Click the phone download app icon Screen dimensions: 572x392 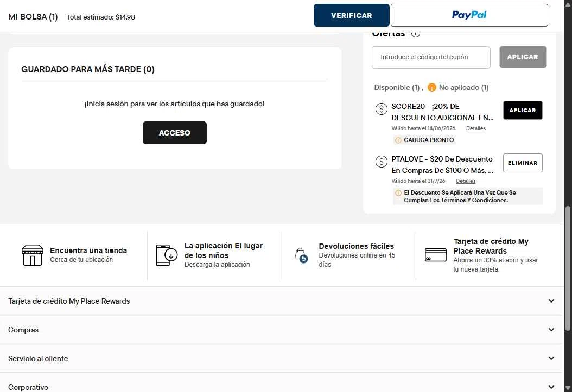tap(167, 255)
